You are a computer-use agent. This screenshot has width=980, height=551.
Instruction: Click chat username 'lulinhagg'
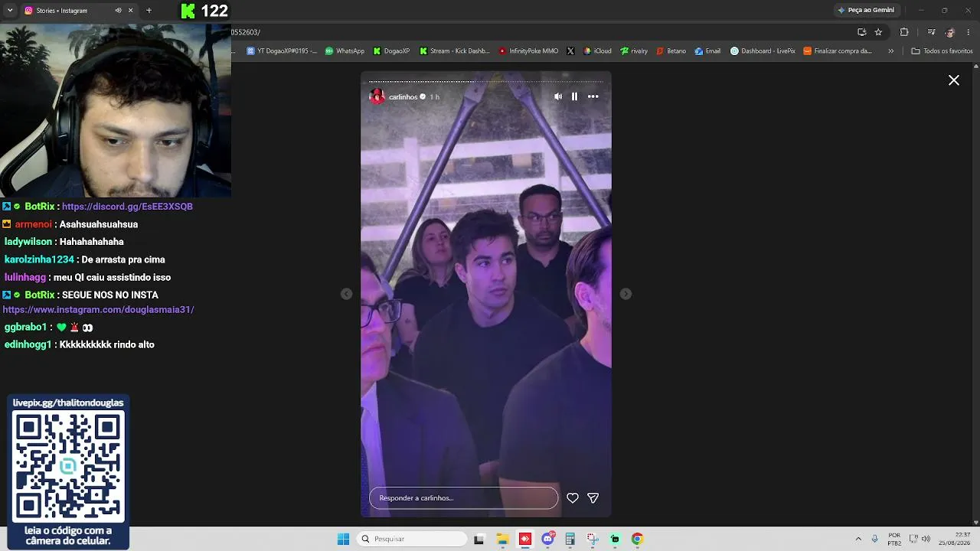click(x=25, y=278)
